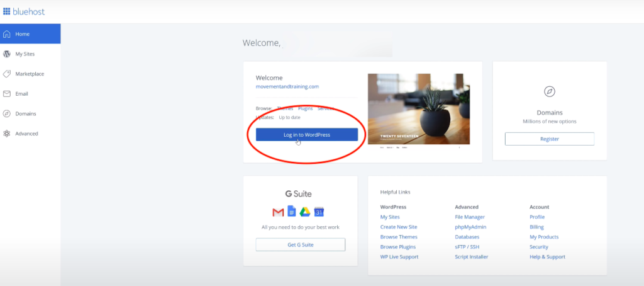The width and height of the screenshot is (644, 286).
Task: Click the compass icon beside Domains in sidebar
Action: (x=6, y=113)
